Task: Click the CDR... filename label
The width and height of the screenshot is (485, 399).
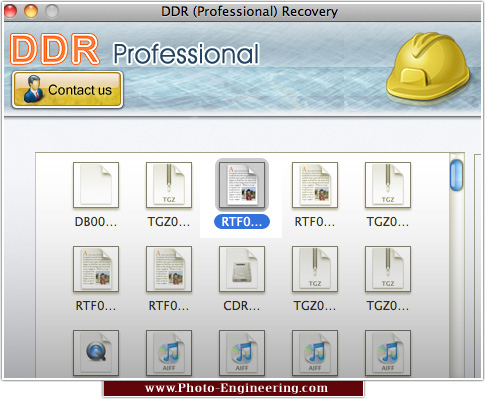Action: coord(242,306)
